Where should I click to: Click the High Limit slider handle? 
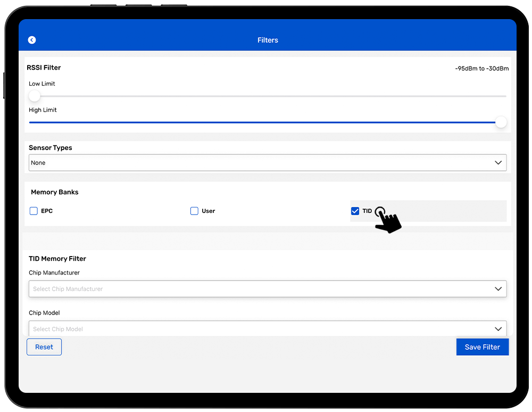[x=501, y=122]
